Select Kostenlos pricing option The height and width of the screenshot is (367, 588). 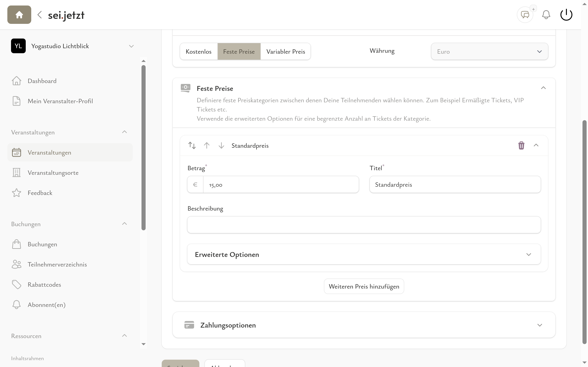coord(198,51)
